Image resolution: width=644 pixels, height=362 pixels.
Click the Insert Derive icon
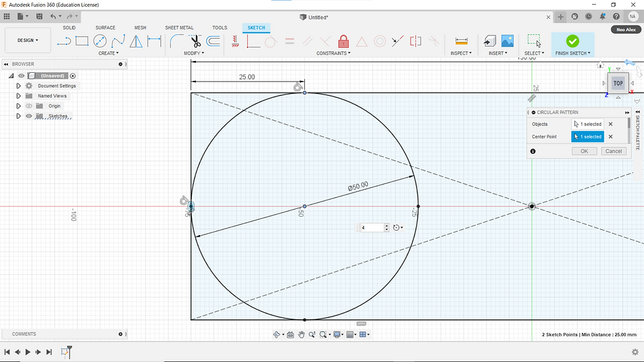click(x=489, y=41)
